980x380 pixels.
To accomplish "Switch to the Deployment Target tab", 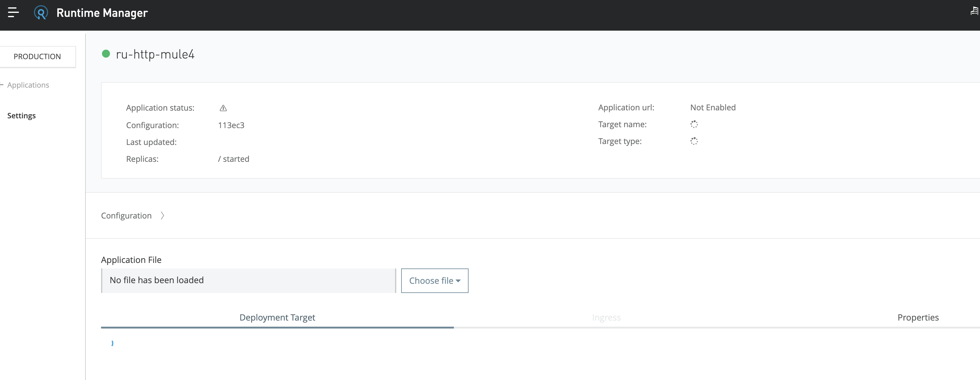I will point(277,317).
